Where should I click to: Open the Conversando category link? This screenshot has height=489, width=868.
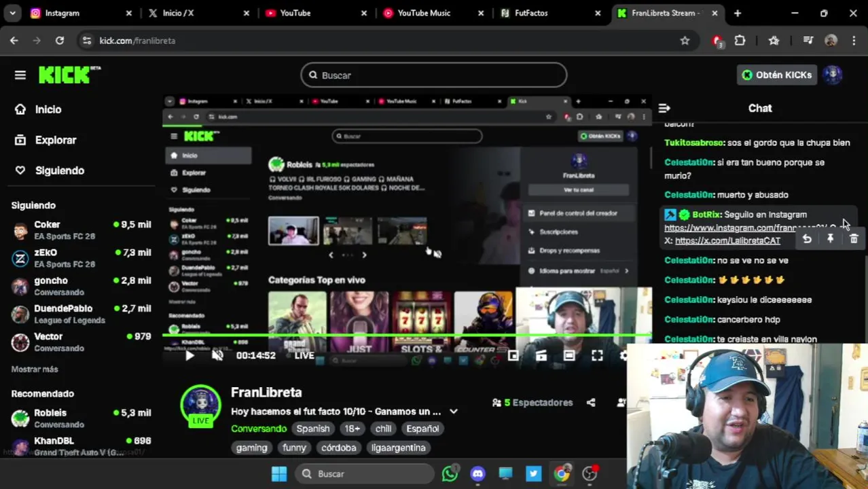[x=259, y=429]
